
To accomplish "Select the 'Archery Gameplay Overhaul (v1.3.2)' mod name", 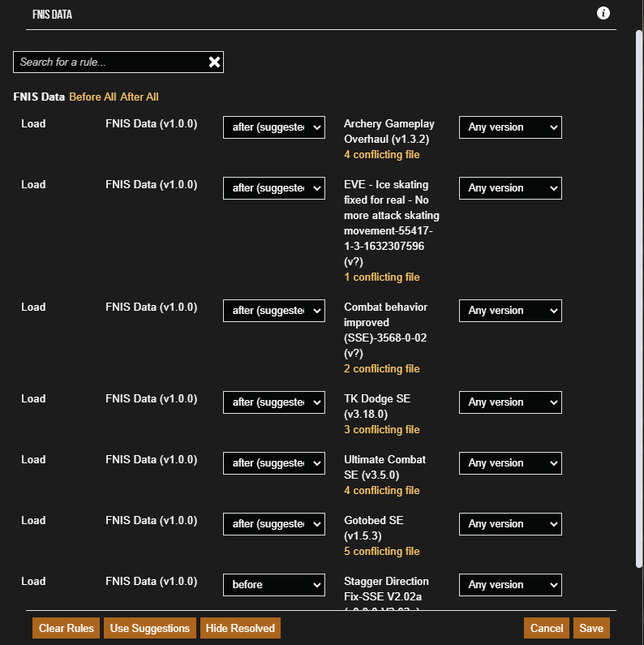I will 389,131.
